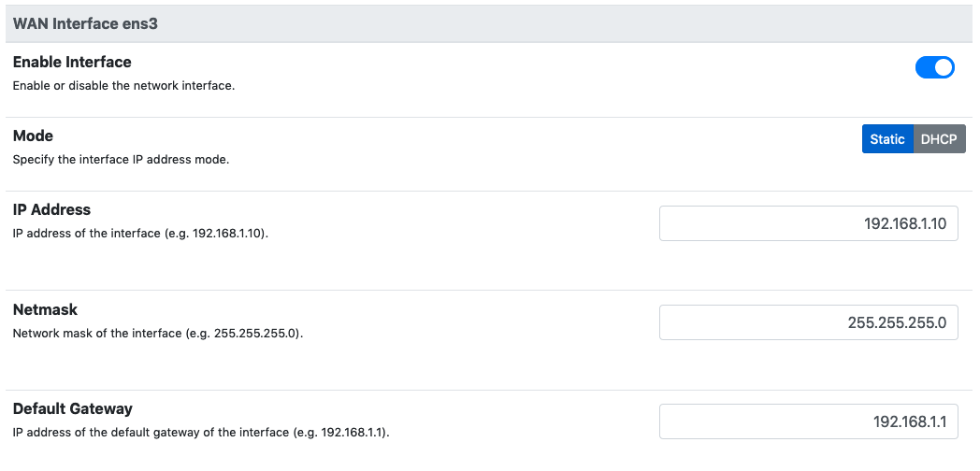Viewport: 980px width, 471px height.
Task: Switch interface mode to DHCP
Action: click(939, 139)
